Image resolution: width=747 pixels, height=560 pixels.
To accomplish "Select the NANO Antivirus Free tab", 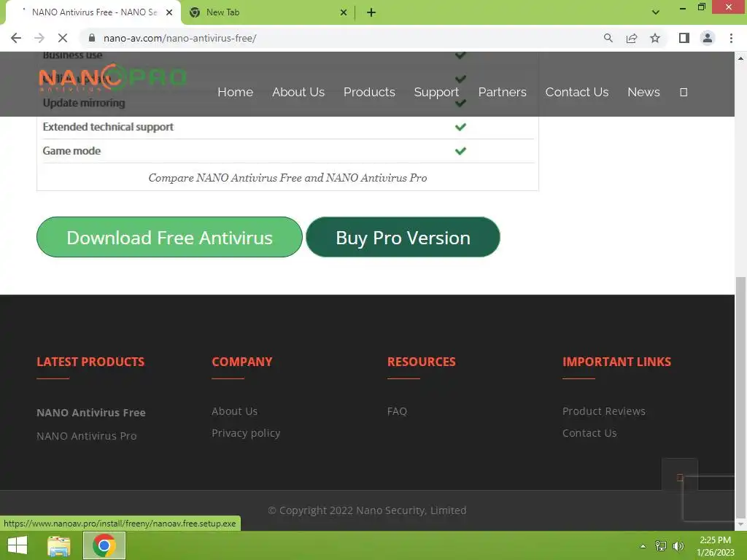I will 93,12.
